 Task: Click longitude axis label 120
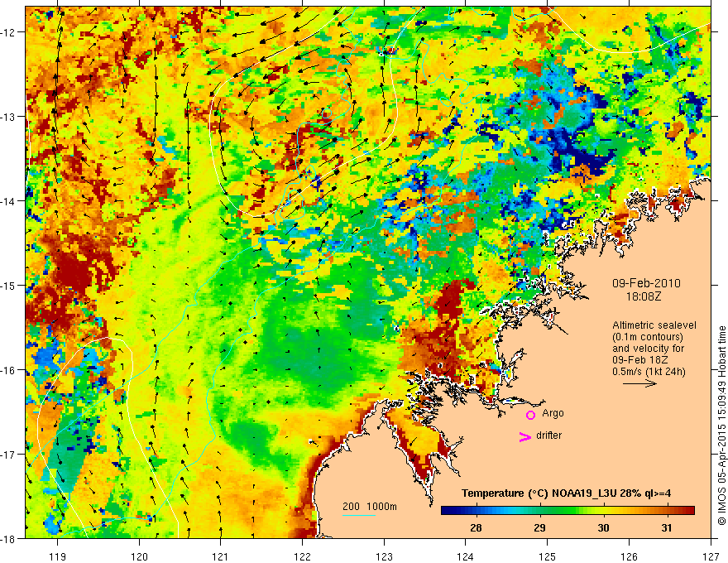coord(139,556)
